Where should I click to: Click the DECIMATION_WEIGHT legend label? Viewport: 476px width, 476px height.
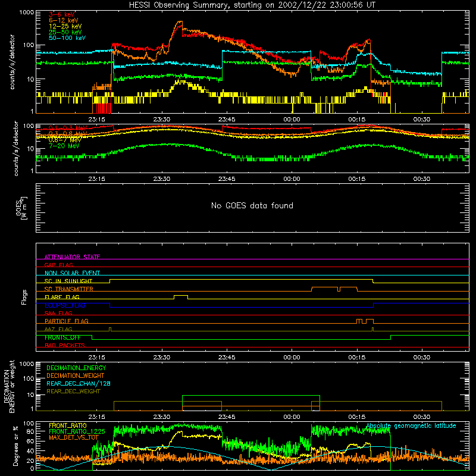76,375
